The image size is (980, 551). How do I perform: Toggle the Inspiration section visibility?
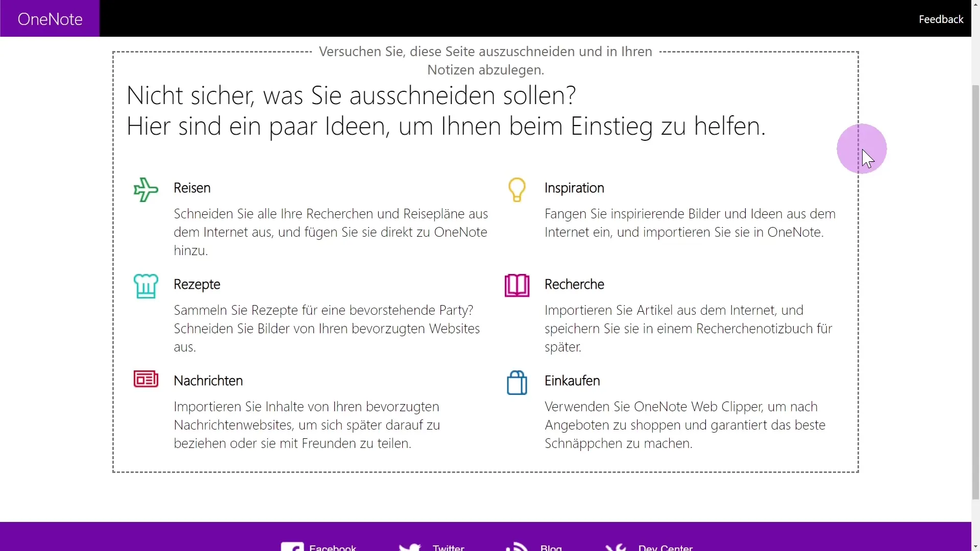[574, 187]
